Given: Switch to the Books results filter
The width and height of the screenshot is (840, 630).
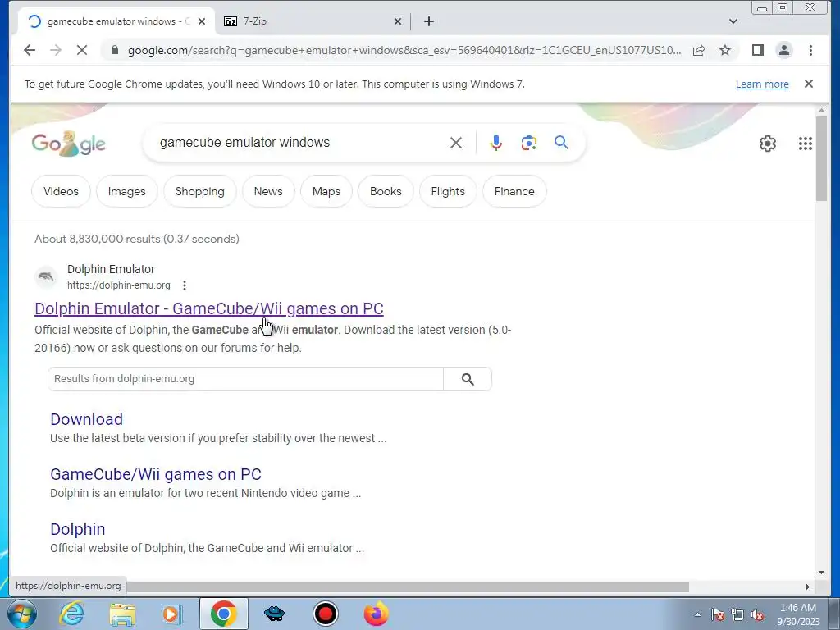Looking at the screenshot, I should coord(386,191).
